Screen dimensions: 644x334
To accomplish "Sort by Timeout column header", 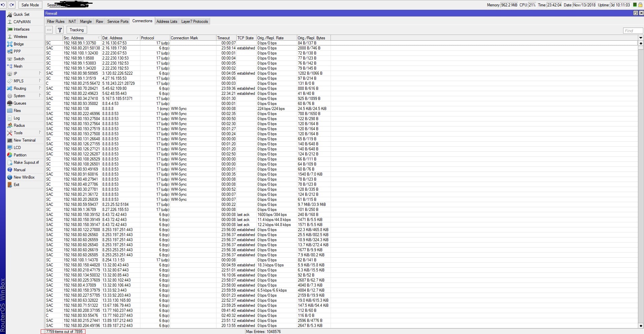I will [226, 38].
